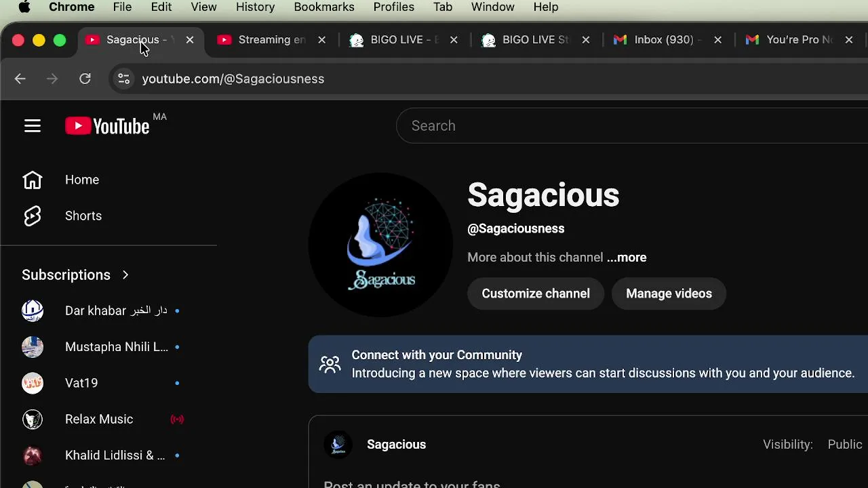Image resolution: width=868 pixels, height=488 pixels.
Task: Focus the YouTube Search field
Action: 632,126
